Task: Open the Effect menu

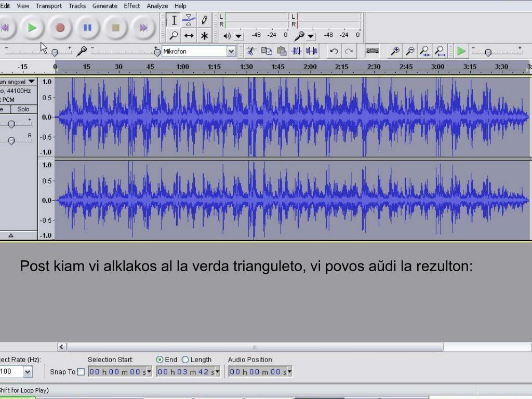Action: tap(132, 6)
